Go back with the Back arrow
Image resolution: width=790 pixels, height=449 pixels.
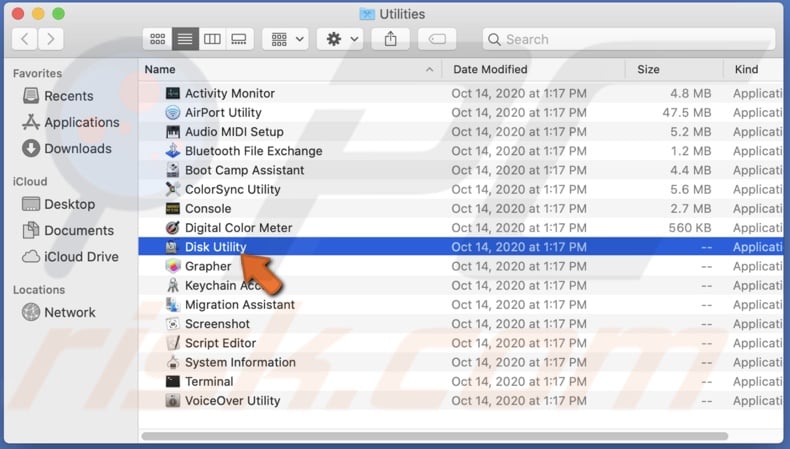click(25, 39)
